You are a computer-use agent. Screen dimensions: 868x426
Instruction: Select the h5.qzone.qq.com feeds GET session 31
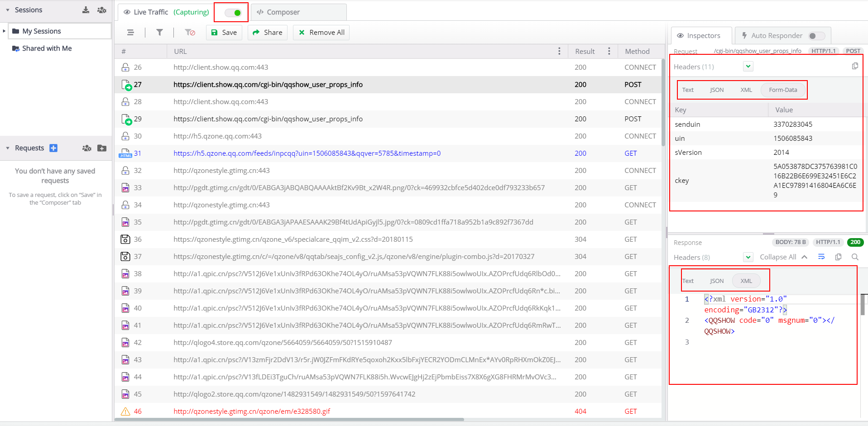[388, 153]
